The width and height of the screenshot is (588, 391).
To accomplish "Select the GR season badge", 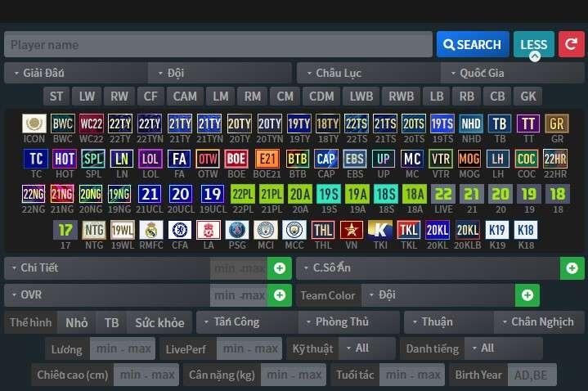I will coord(556,124).
